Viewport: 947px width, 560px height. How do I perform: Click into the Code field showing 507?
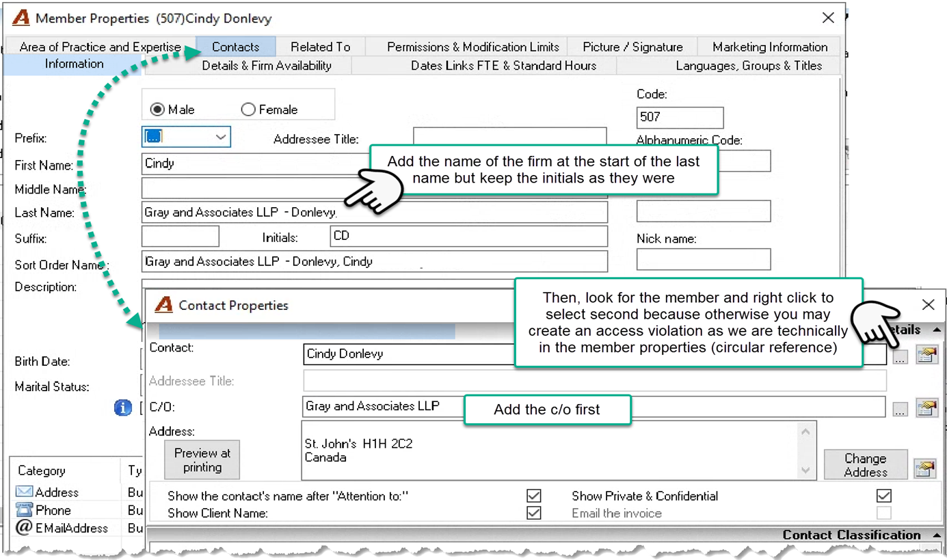[x=680, y=117]
